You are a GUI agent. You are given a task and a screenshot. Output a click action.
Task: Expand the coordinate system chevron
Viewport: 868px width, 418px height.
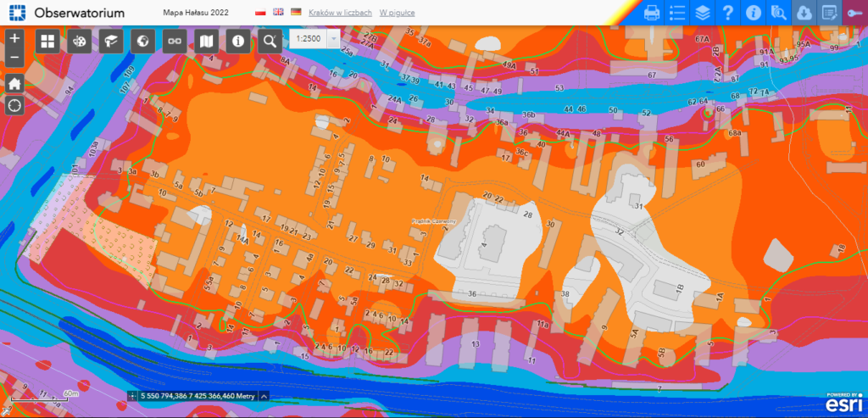264,395
